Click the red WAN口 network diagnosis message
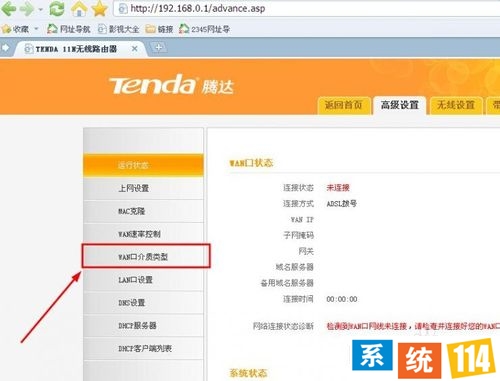 (413, 326)
